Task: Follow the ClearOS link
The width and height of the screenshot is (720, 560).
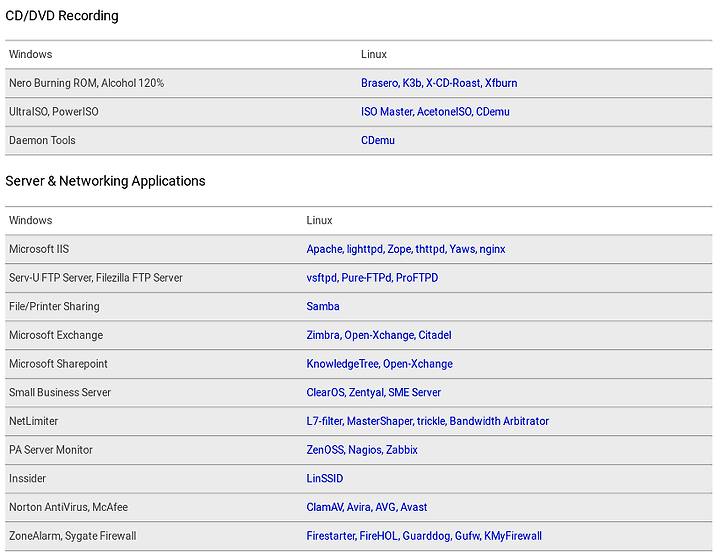Action: click(326, 392)
